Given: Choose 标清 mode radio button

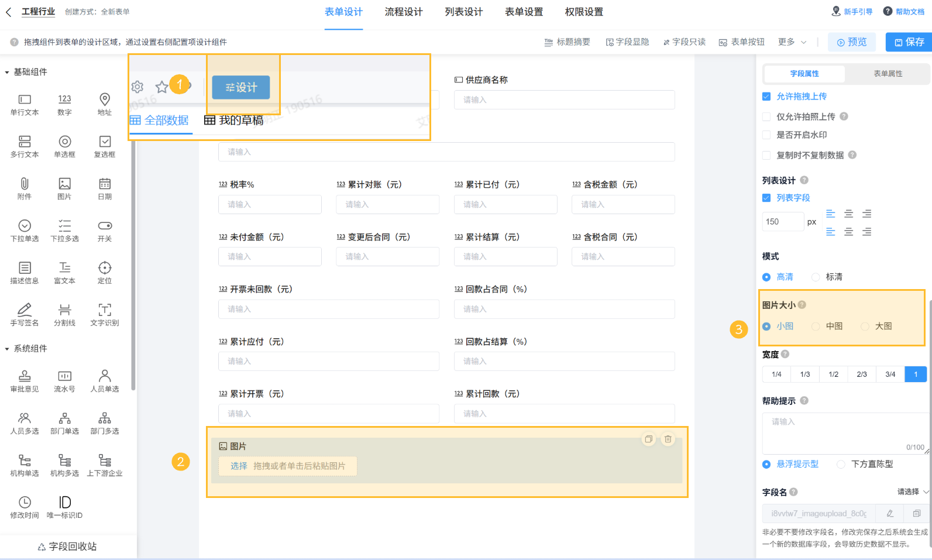Looking at the screenshot, I should (816, 277).
